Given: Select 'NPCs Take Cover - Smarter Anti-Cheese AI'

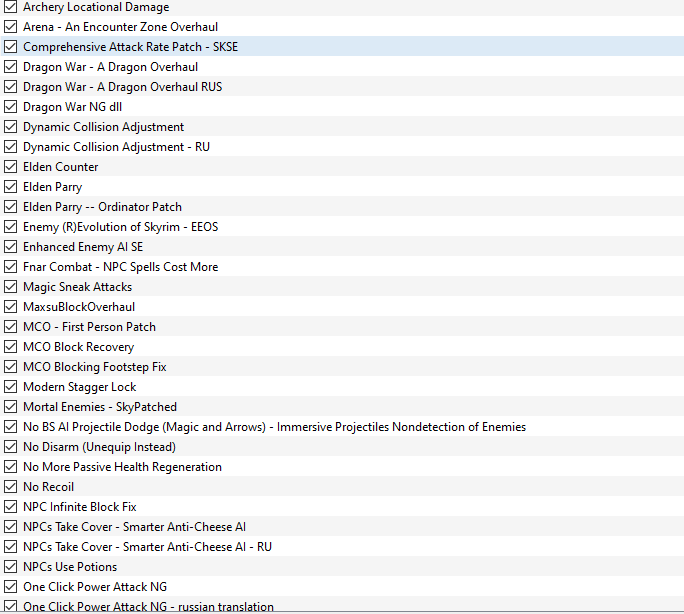Looking at the screenshot, I should tap(134, 527).
